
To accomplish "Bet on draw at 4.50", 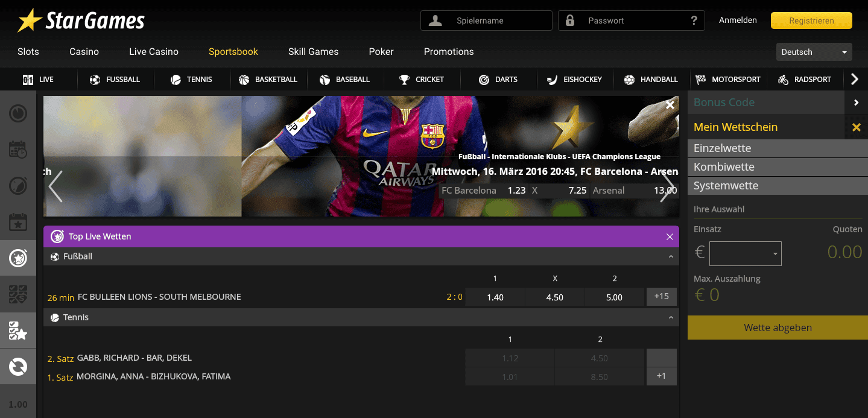I will click(555, 297).
